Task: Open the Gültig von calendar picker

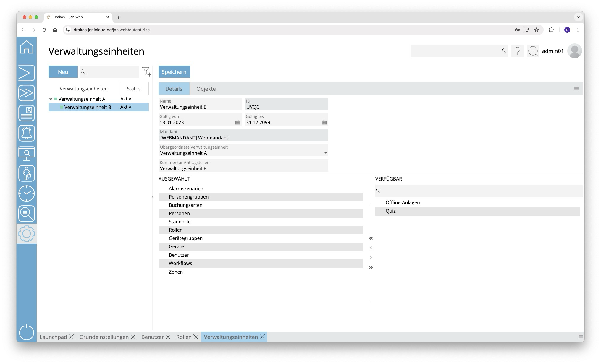Action: pos(238,122)
